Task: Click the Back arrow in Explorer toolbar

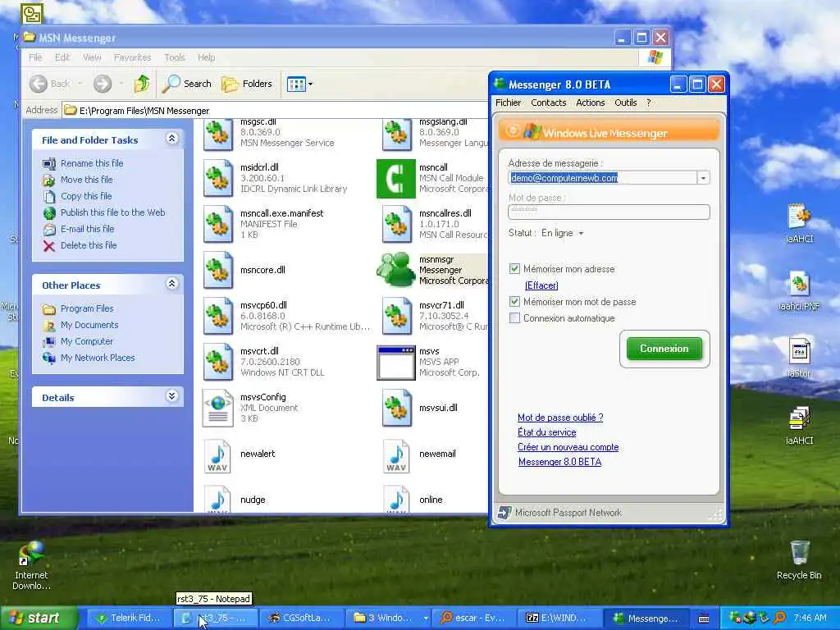Action: (39, 84)
